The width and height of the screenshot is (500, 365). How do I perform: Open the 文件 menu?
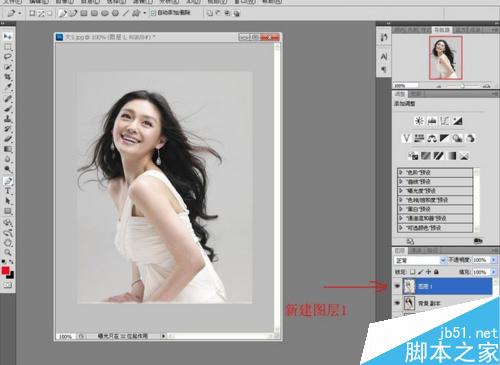(13, 2)
